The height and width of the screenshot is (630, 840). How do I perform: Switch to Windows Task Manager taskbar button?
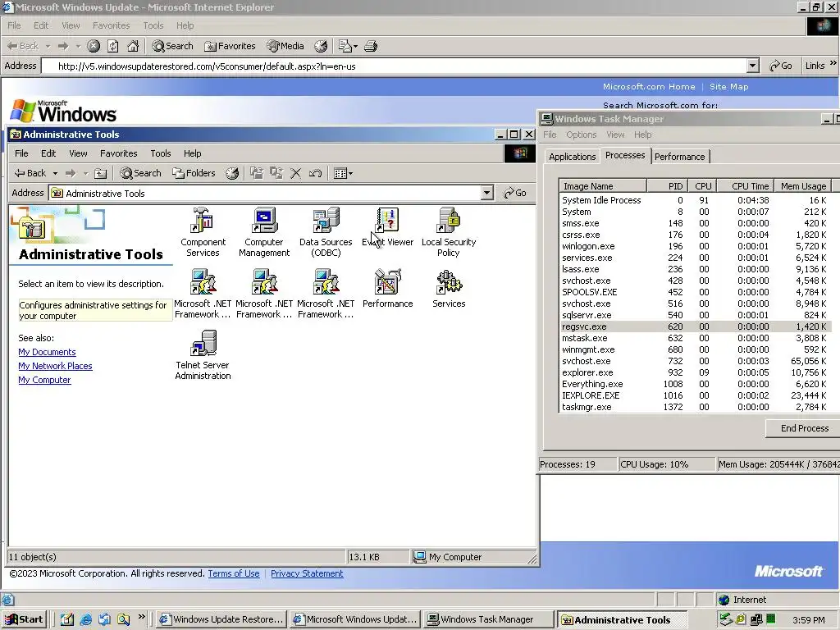point(487,619)
